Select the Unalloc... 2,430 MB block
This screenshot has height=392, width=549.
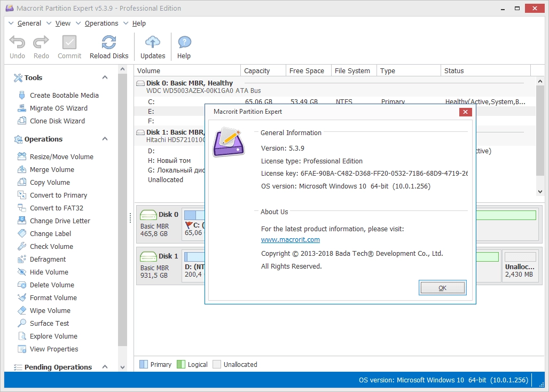point(520,265)
